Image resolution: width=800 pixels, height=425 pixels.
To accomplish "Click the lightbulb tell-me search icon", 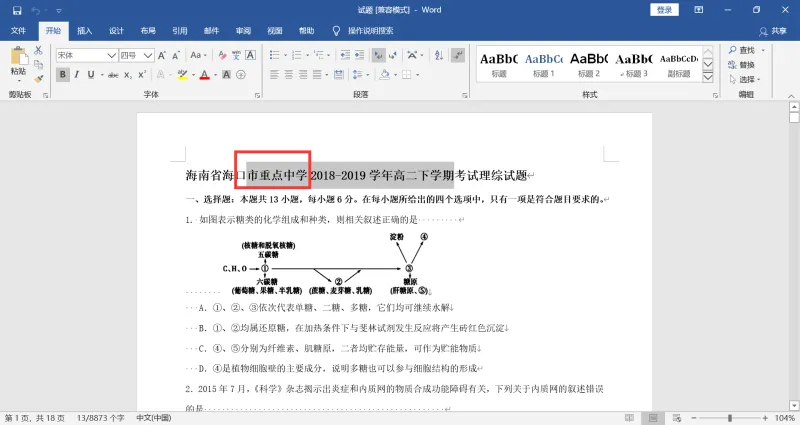I will 336,31.
